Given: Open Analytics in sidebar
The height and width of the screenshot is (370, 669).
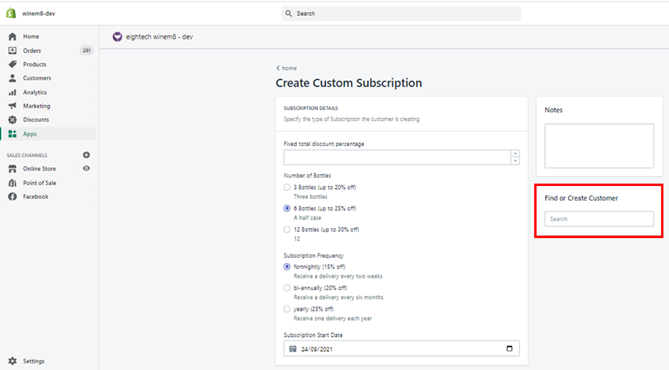Looking at the screenshot, I should [x=35, y=92].
